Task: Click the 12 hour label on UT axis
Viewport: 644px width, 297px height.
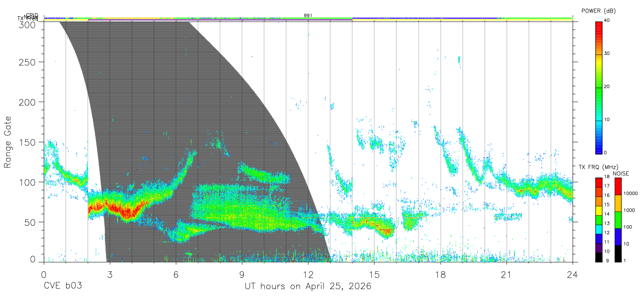Action: click(308, 274)
